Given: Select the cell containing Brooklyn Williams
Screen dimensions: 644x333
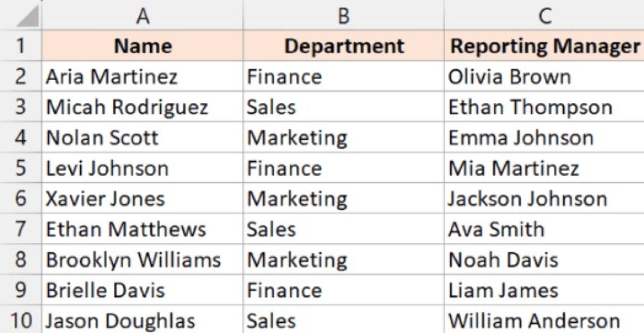Looking at the screenshot, I should coord(143,260).
